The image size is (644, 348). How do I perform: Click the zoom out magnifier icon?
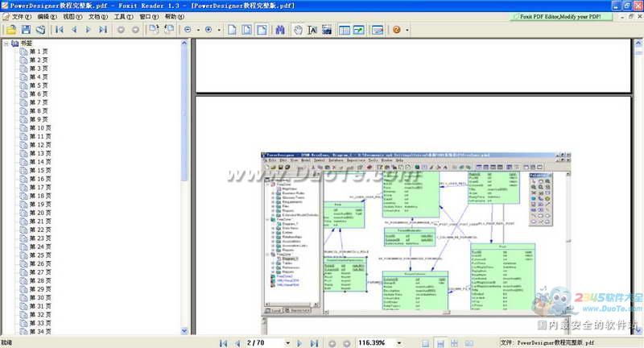click(x=188, y=30)
